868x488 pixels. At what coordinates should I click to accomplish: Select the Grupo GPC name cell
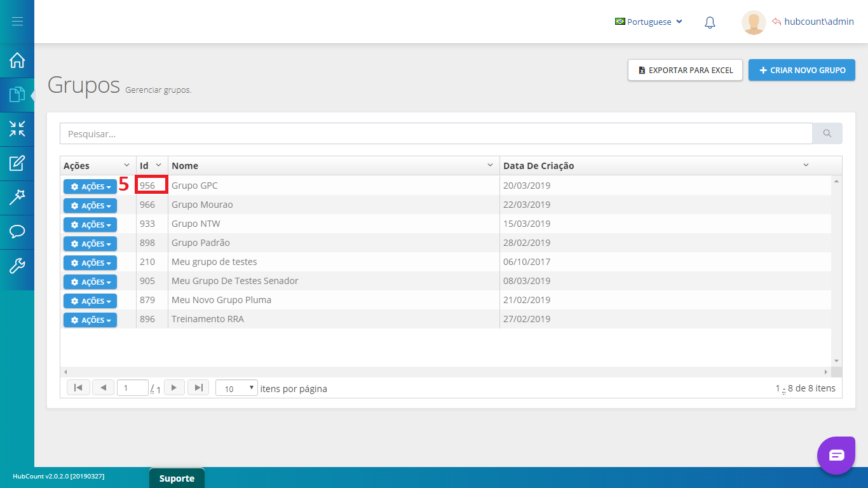[334, 186]
